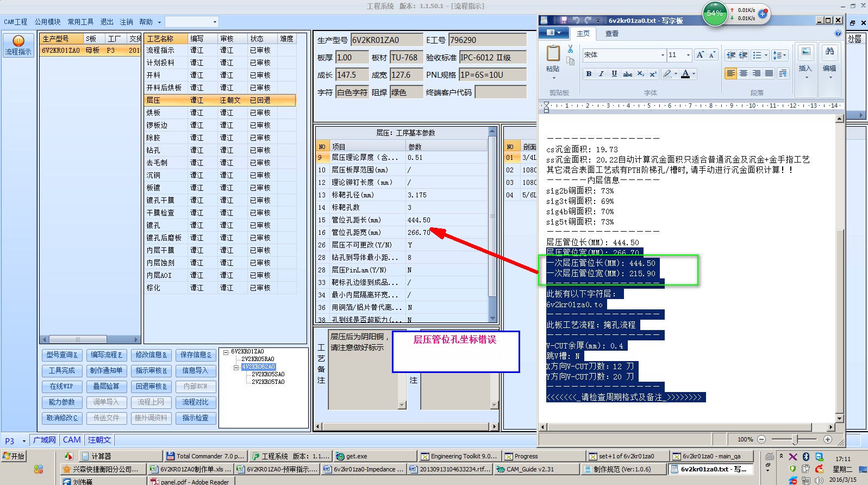Click the Bluetooth icon in the system tray
The image size is (868, 485).
[806, 457]
